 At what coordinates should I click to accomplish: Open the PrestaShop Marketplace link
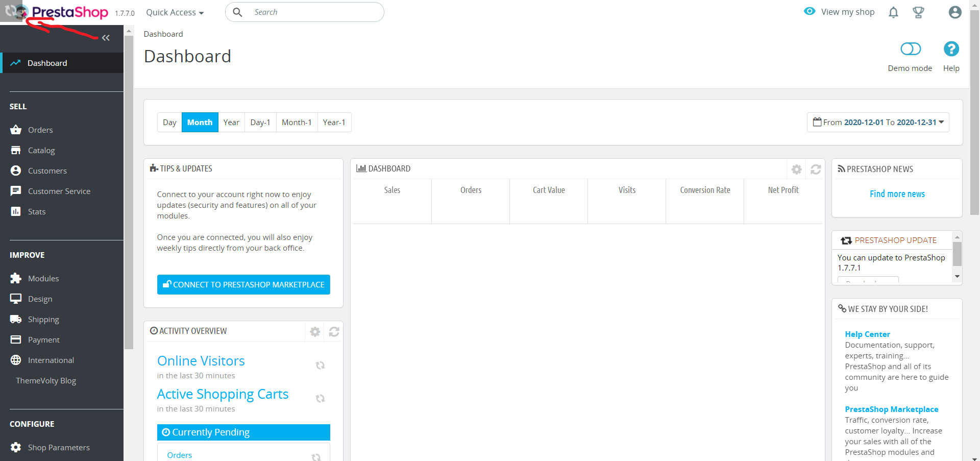click(x=892, y=409)
